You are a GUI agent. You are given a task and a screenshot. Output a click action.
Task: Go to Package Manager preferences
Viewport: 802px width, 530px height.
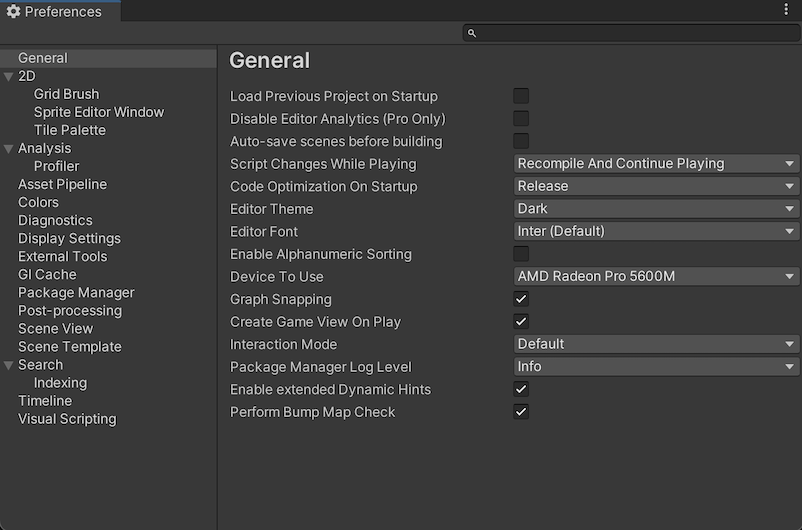(x=76, y=293)
